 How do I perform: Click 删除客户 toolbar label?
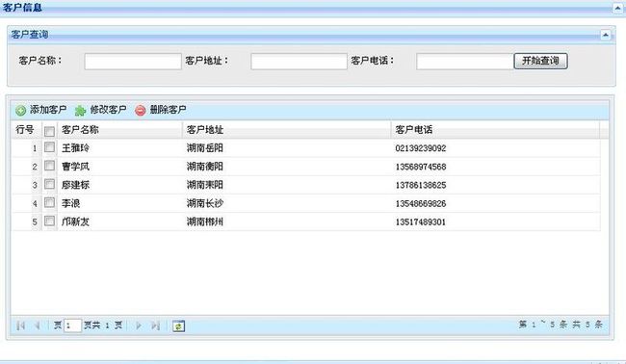coord(169,110)
